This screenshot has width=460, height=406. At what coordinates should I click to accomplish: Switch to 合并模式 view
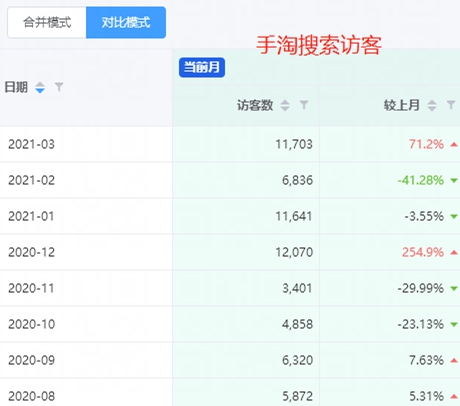[x=47, y=23]
